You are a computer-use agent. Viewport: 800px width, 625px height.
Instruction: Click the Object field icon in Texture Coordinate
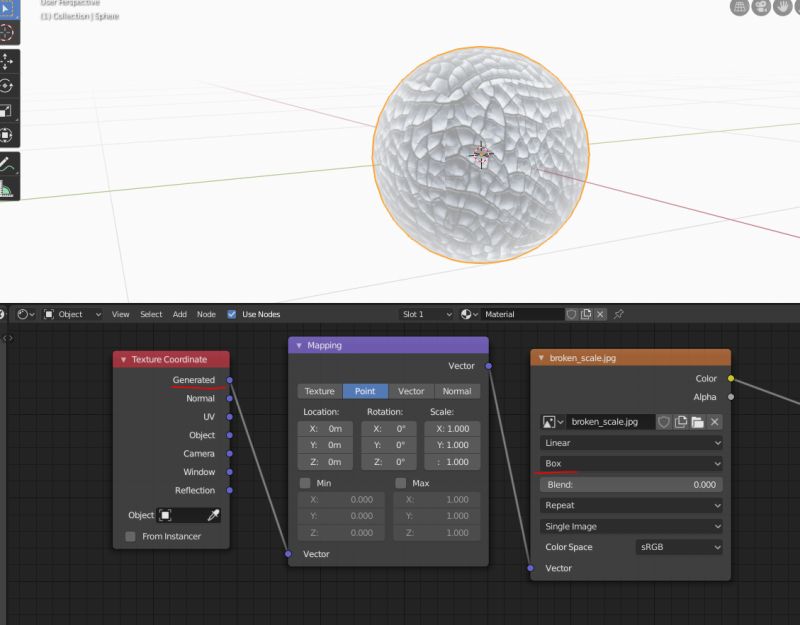pos(165,515)
